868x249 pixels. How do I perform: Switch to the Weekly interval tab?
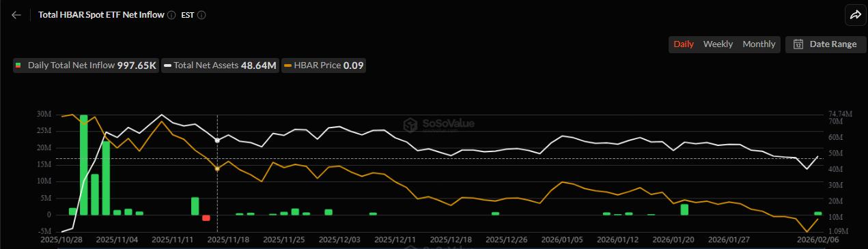pos(718,44)
